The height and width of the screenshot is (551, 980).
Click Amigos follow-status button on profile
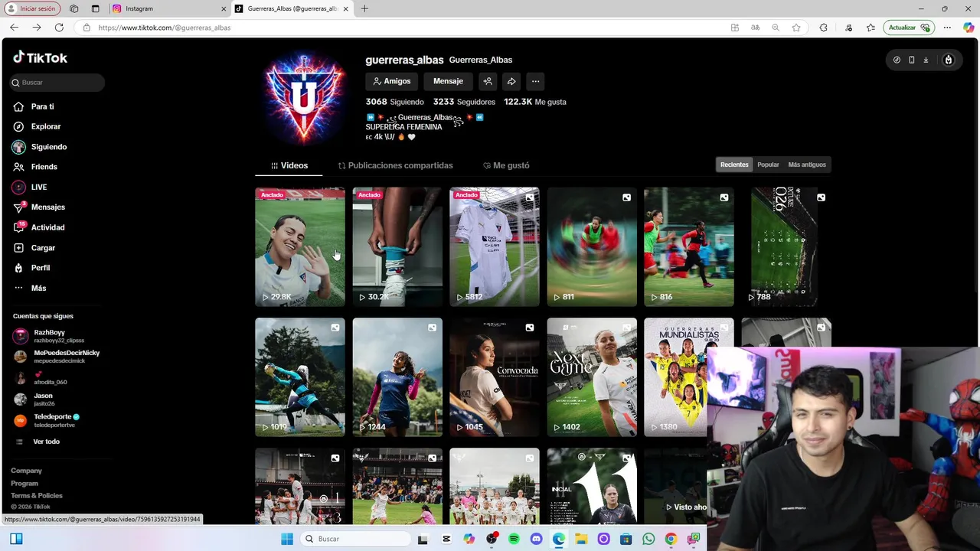pos(392,81)
